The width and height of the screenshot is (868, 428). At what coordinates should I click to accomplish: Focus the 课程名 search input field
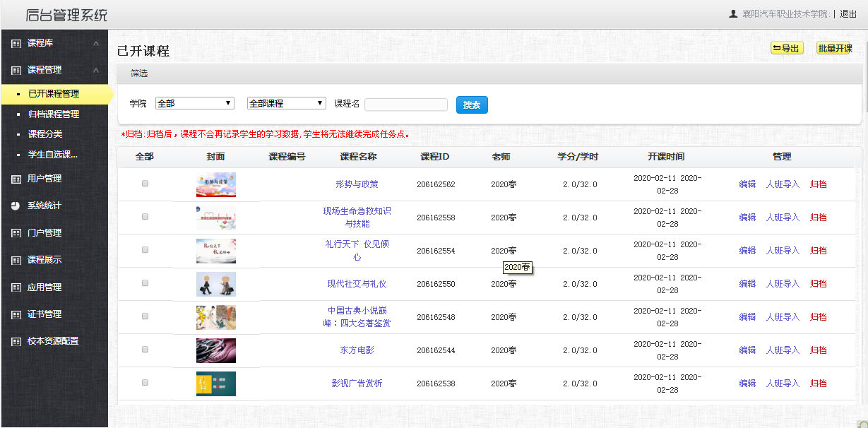[405, 105]
